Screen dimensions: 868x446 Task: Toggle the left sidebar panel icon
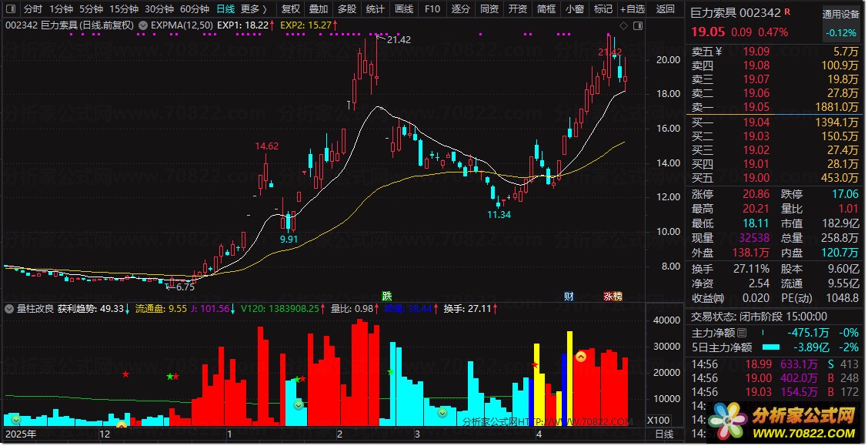coord(11,9)
